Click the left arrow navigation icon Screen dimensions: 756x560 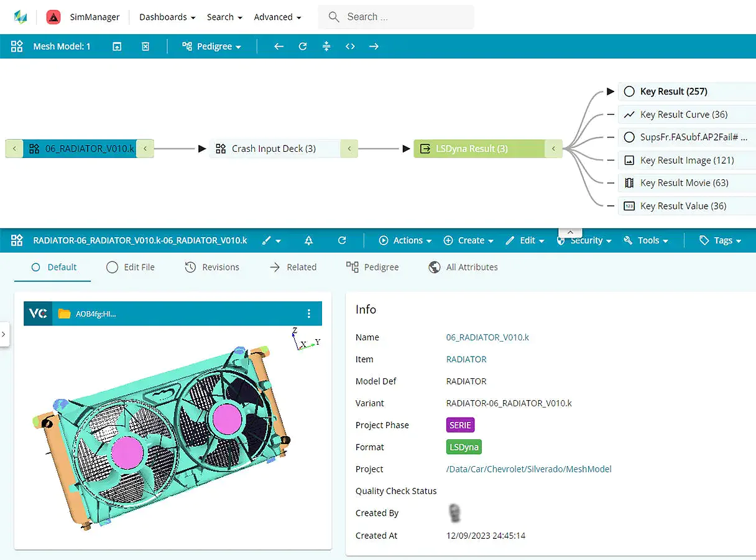point(279,47)
